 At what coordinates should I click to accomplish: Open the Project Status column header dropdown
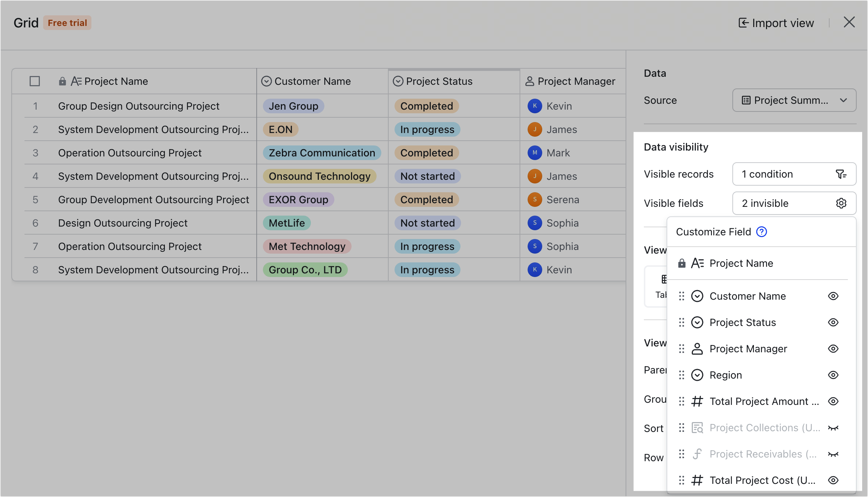click(398, 81)
